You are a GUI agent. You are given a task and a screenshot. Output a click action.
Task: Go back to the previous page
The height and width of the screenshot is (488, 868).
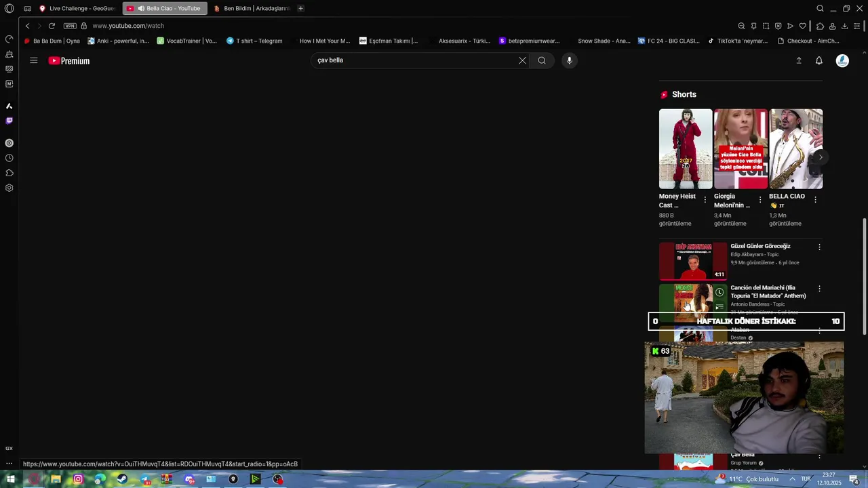27,26
